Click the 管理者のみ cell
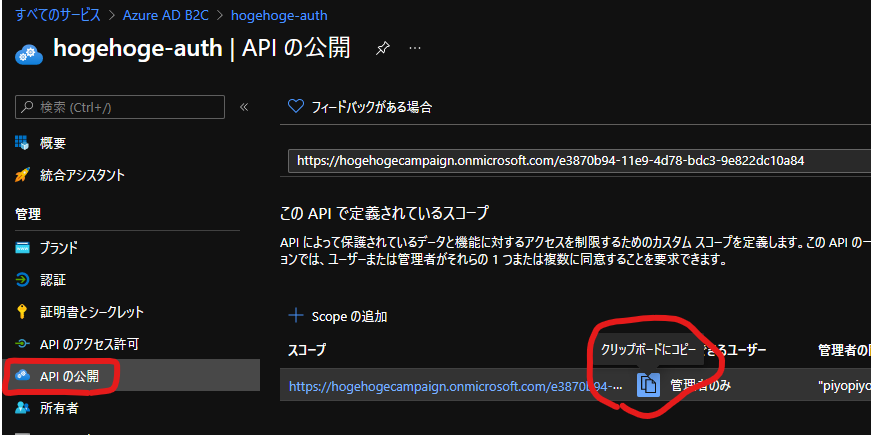The height and width of the screenshot is (435, 871). click(700, 384)
